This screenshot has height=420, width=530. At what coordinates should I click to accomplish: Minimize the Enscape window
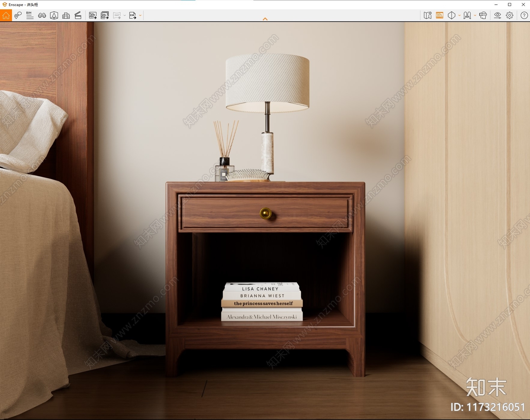point(496,5)
